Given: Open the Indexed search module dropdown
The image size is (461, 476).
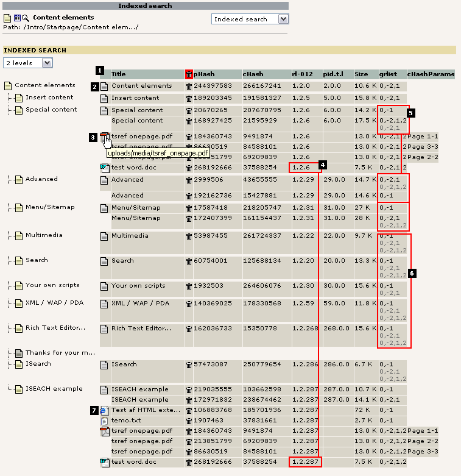Looking at the screenshot, I should tap(250, 19).
